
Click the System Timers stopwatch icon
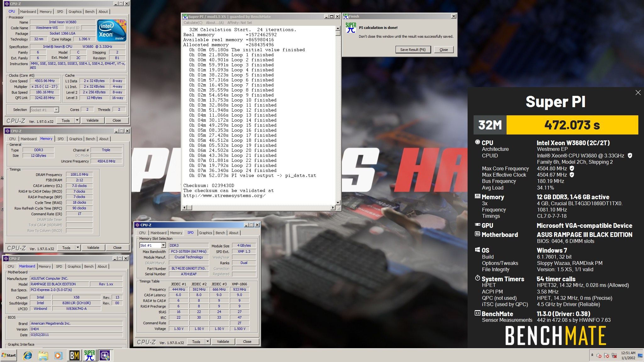(x=477, y=278)
